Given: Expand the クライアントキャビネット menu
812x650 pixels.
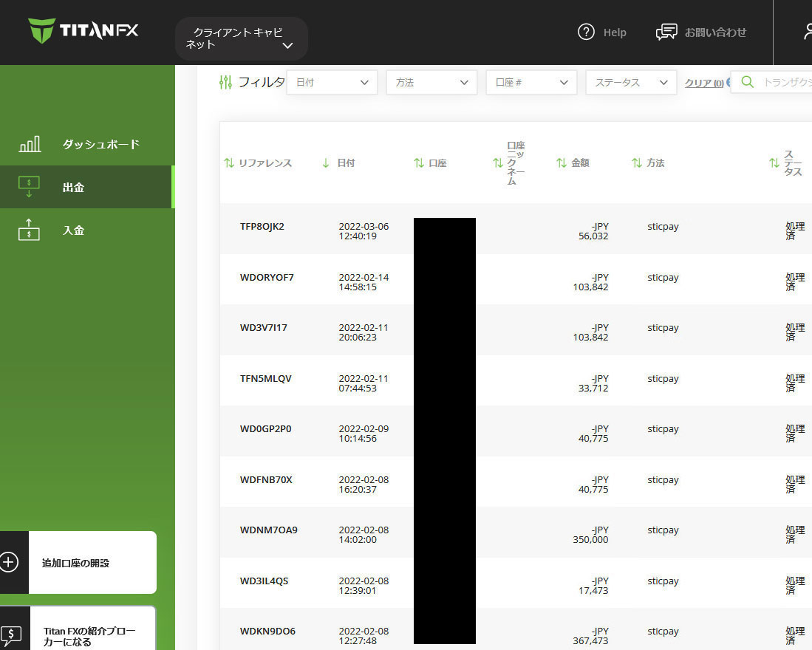Looking at the screenshot, I should pos(241,38).
